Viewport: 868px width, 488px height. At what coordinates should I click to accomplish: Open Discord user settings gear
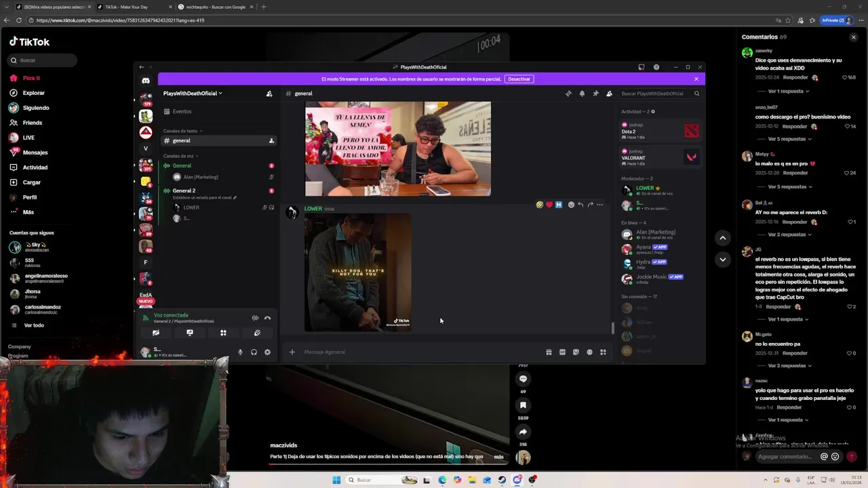267,352
